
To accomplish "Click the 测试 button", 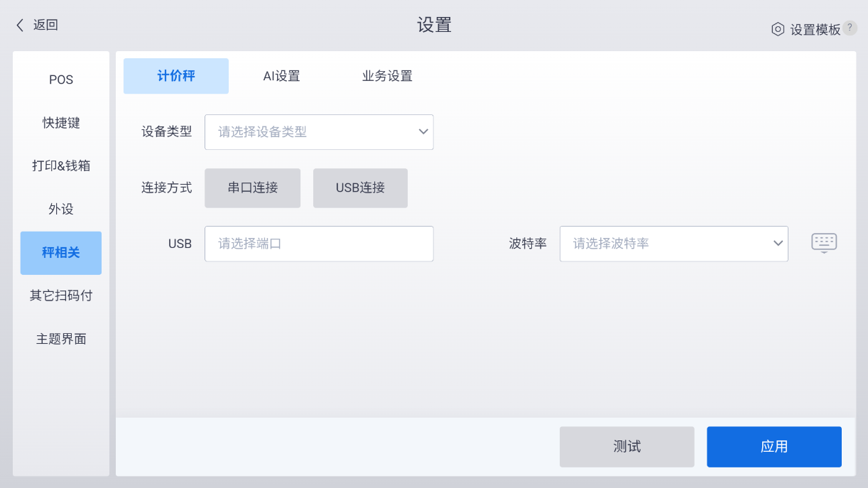I will 626,447.
